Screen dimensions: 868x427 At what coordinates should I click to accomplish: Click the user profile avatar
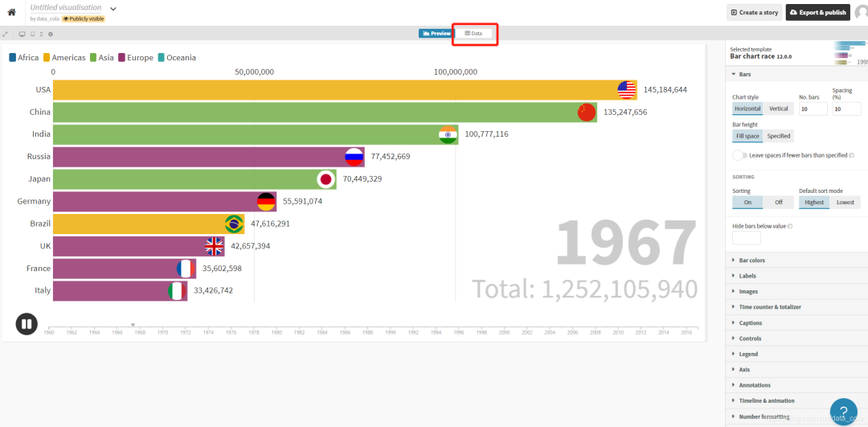pyautogui.click(x=861, y=12)
